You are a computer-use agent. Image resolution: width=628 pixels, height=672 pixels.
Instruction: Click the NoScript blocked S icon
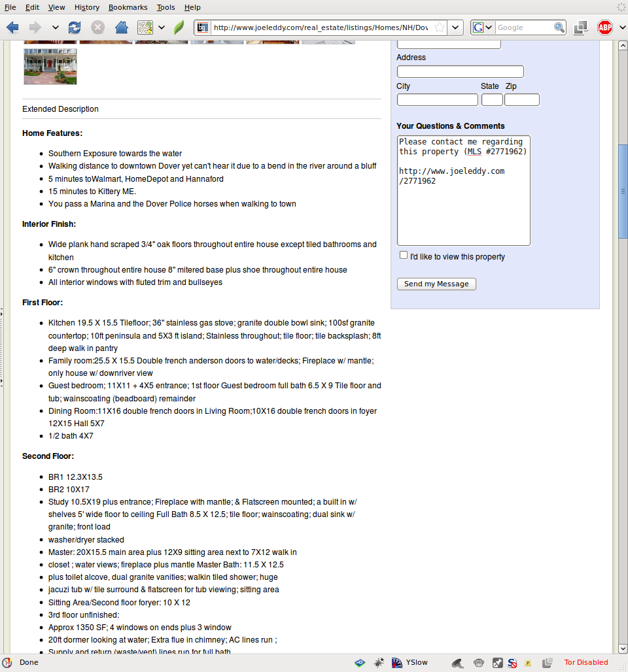(x=512, y=663)
